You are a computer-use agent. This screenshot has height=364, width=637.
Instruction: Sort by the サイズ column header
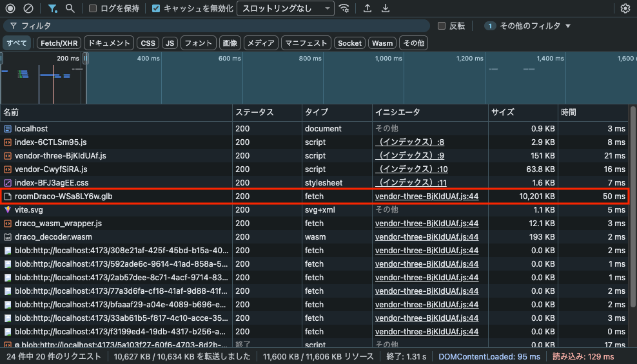coord(503,112)
